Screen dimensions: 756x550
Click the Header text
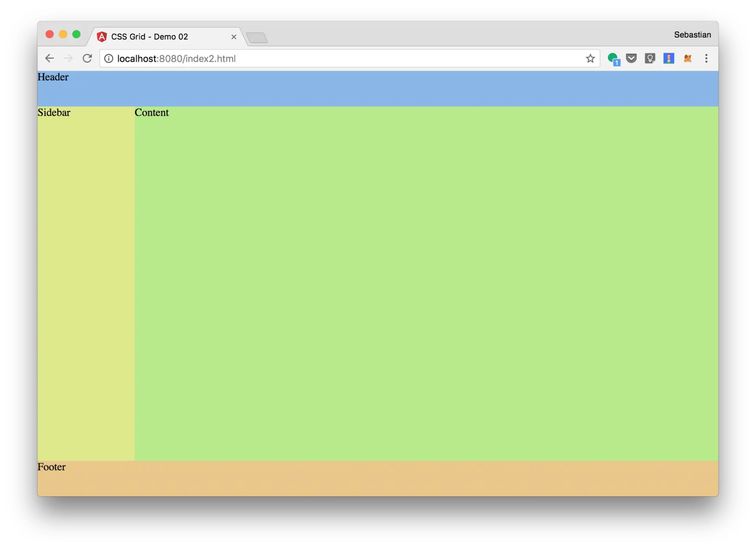(x=53, y=77)
